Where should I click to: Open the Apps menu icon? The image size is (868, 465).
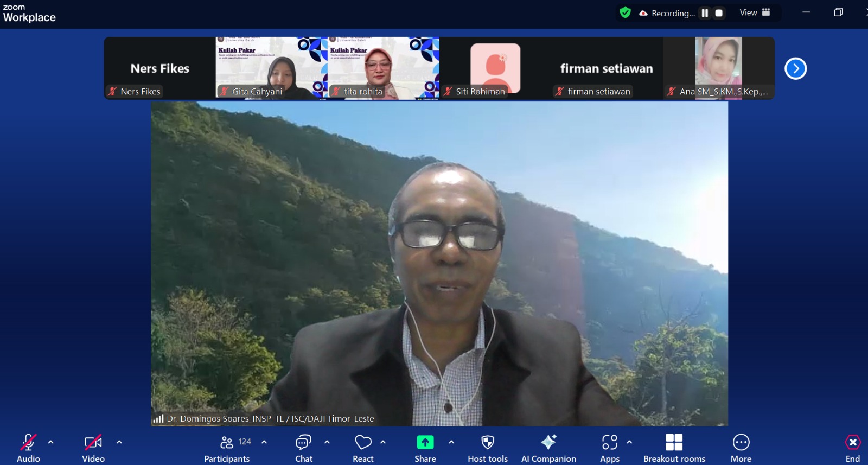[610, 443]
